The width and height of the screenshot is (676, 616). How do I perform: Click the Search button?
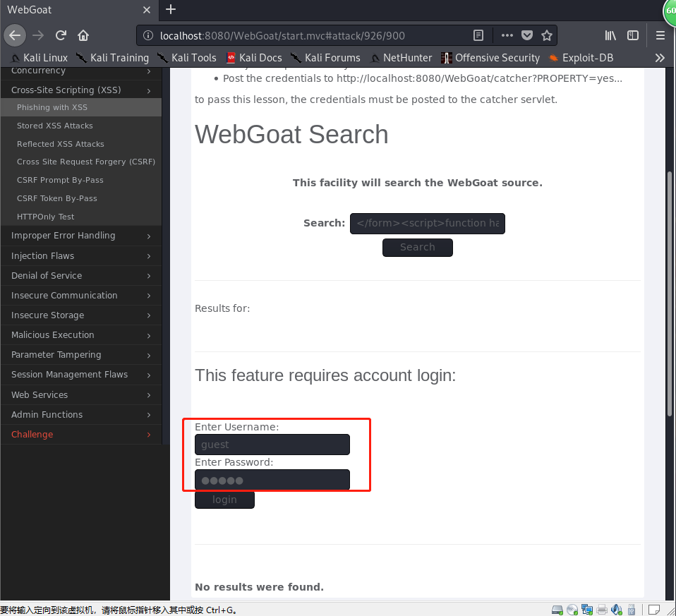417,248
